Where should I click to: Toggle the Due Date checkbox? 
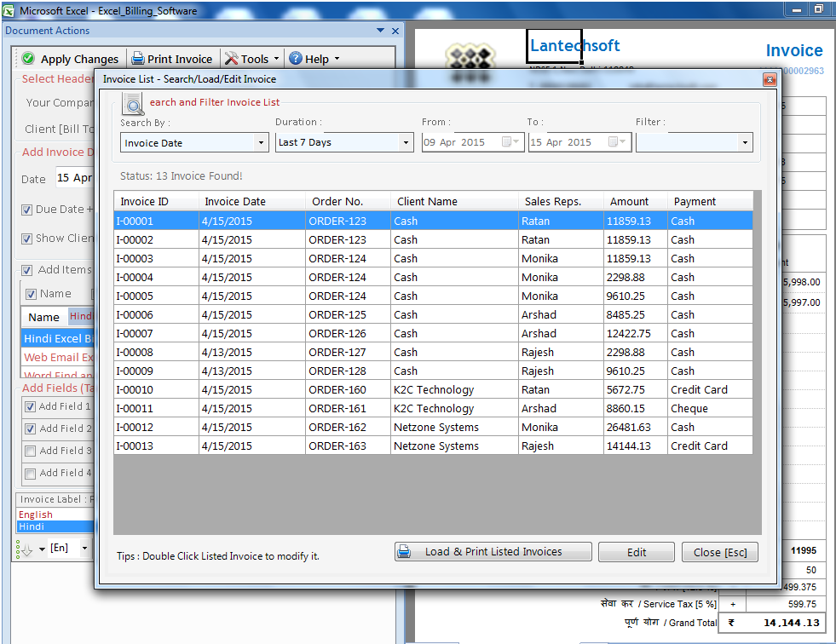(x=26, y=210)
